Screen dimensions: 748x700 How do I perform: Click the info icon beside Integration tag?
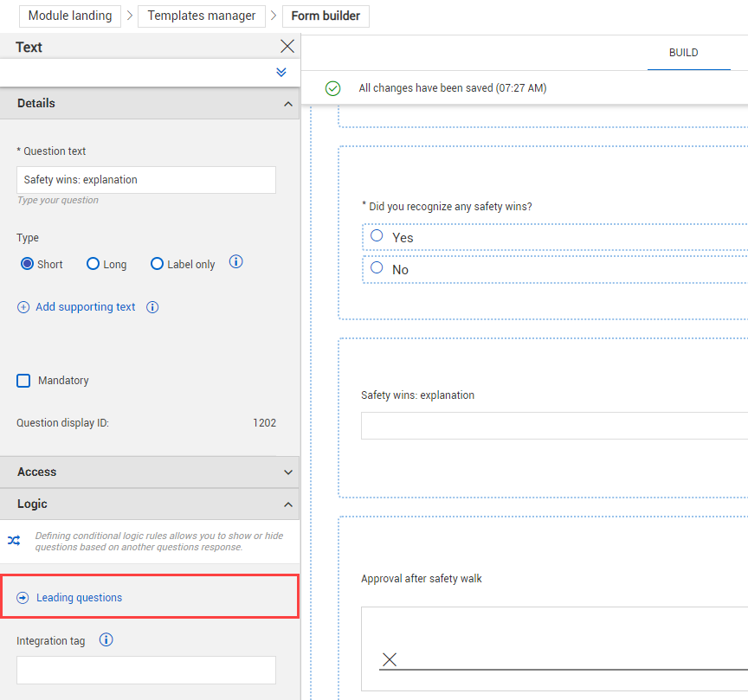click(x=106, y=640)
